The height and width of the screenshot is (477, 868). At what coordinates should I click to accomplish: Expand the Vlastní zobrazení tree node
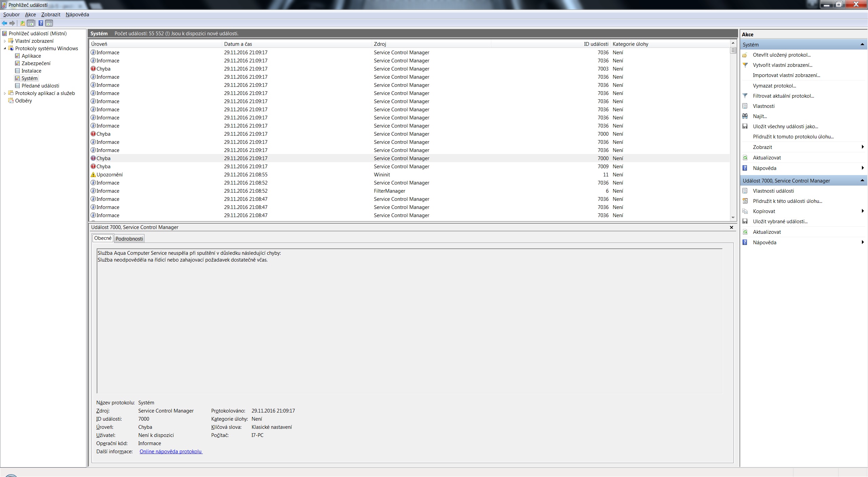[5, 41]
